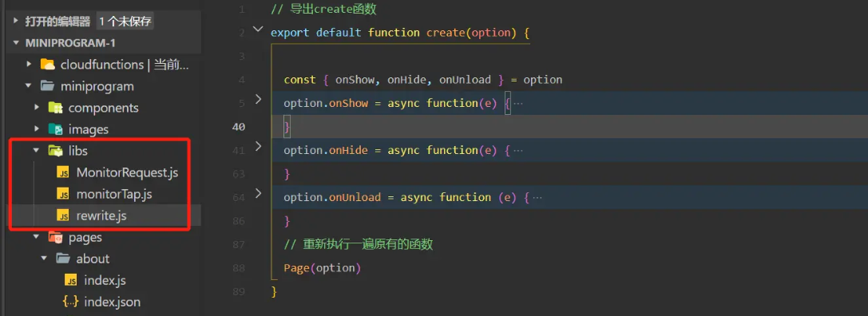868x316 pixels.
Task: Place cursor on Page(option) at line 88
Action: 322,268
